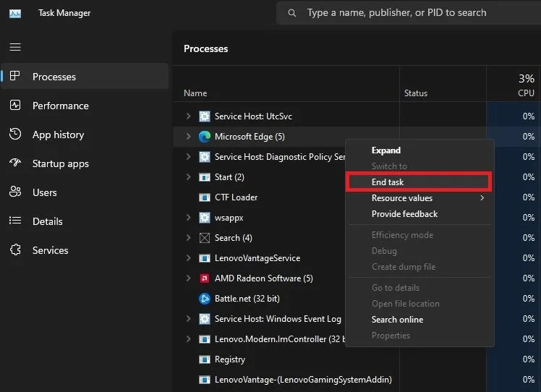Select the Battle.net (32 bit) row
Viewport: 541px width, 392px height.
[x=259, y=299]
